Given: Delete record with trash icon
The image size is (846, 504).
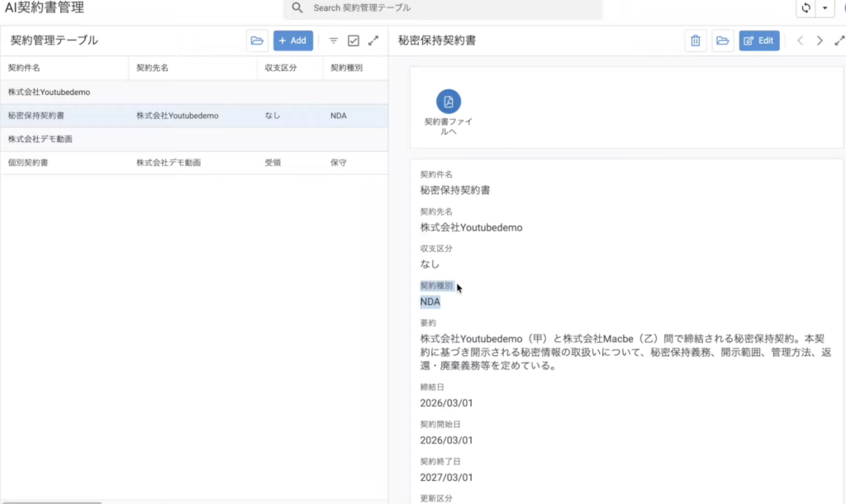Looking at the screenshot, I should [696, 40].
